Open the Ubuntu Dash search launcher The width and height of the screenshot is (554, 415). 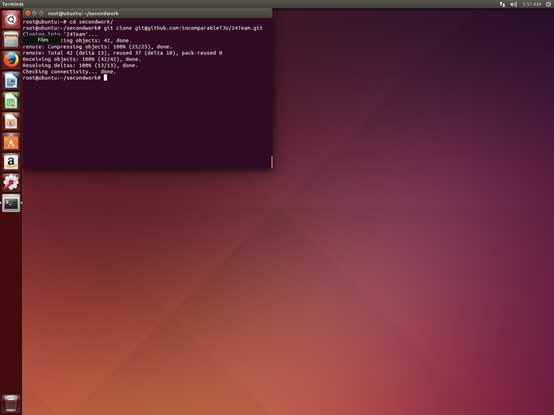tap(11, 20)
